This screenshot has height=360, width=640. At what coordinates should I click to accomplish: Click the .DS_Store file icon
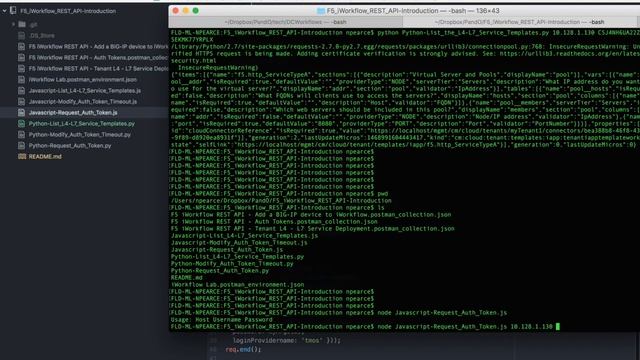22,36
